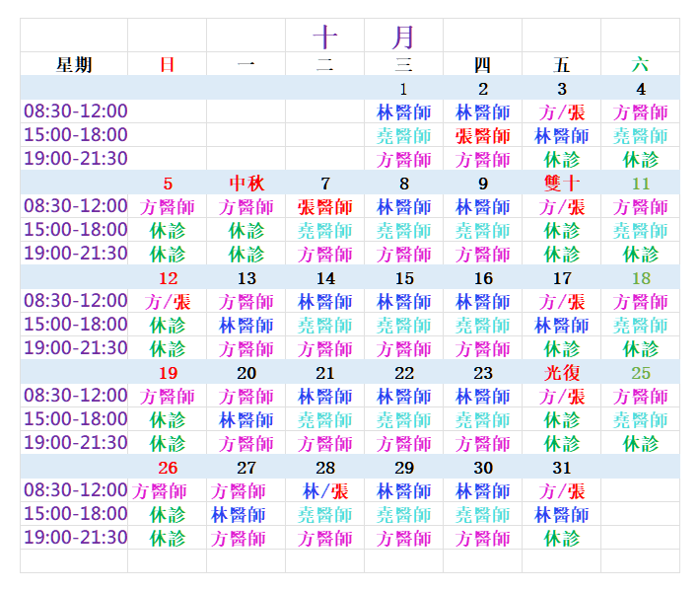This screenshot has width=700, height=591.
Task: Click the last week's 19:00-21:30 time label
Action: (x=76, y=538)
